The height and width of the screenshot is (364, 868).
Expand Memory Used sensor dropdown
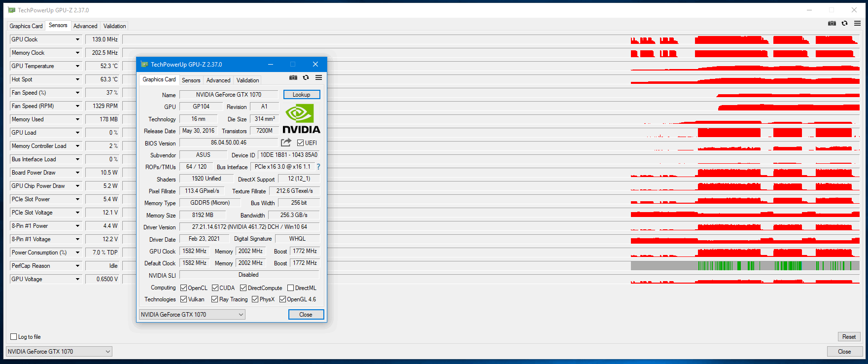click(77, 119)
